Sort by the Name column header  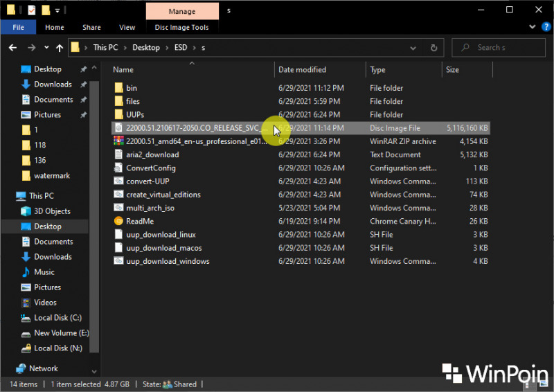click(x=123, y=70)
